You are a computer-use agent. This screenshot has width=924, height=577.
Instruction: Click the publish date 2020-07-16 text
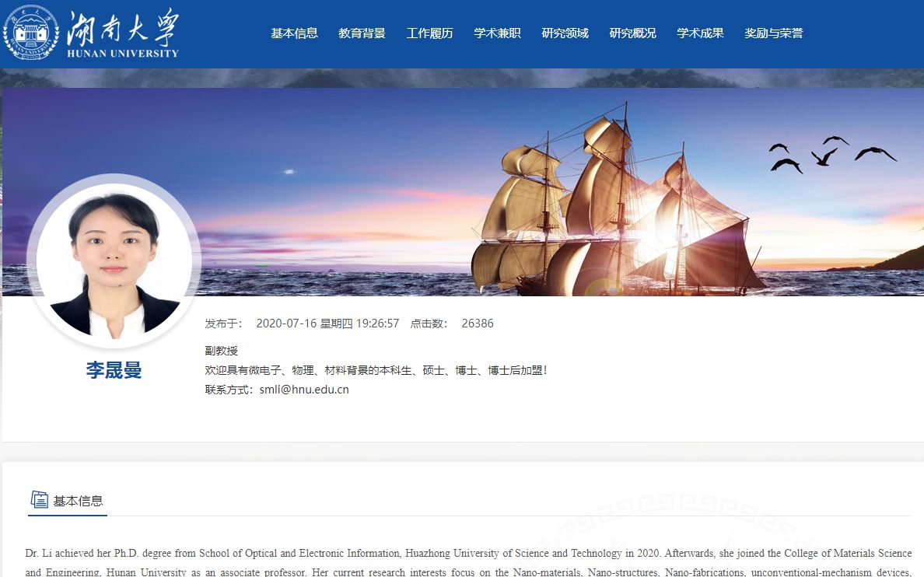(x=286, y=323)
